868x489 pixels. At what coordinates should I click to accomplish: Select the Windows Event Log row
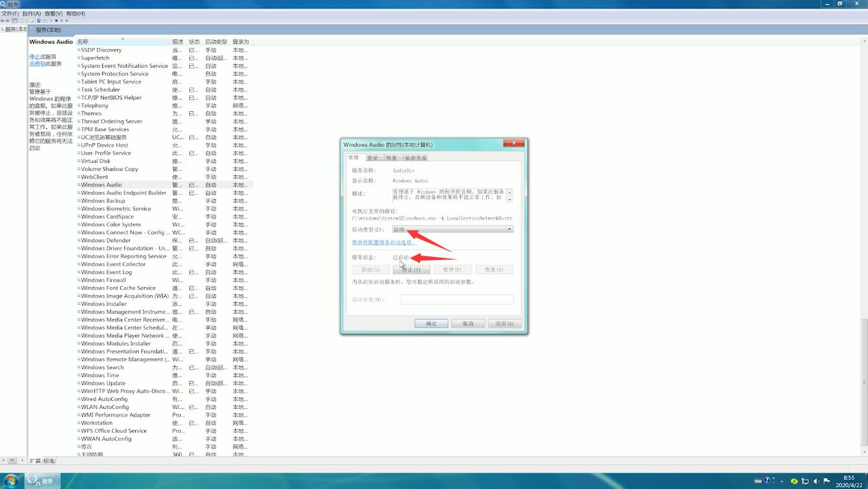[164, 272]
